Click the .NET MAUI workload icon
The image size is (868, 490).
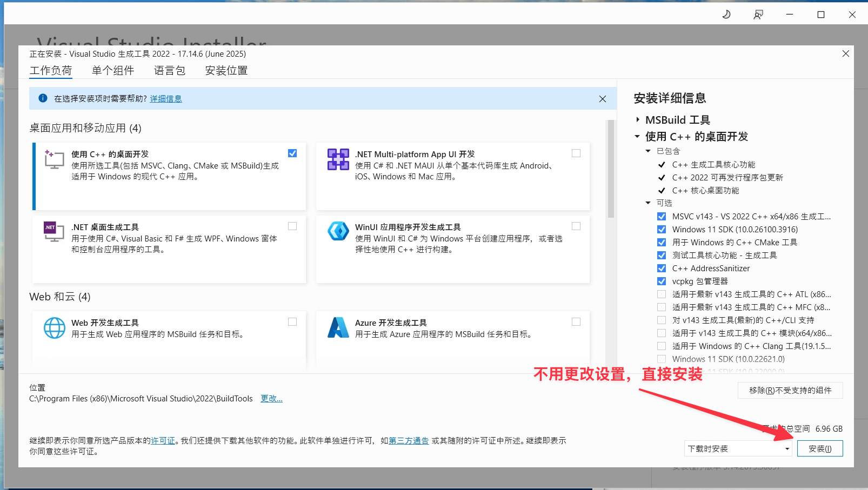tap(338, 159)
